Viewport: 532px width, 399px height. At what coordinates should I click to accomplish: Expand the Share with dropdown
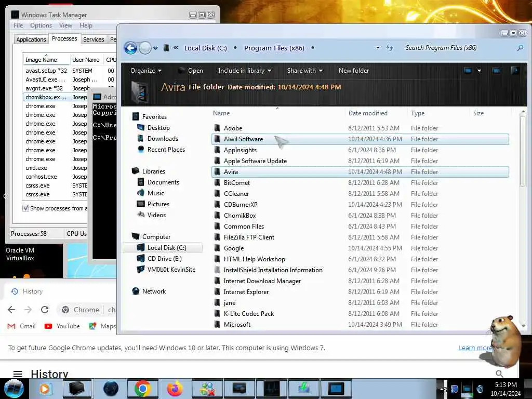pyautogui.click(x=304, y=71)
